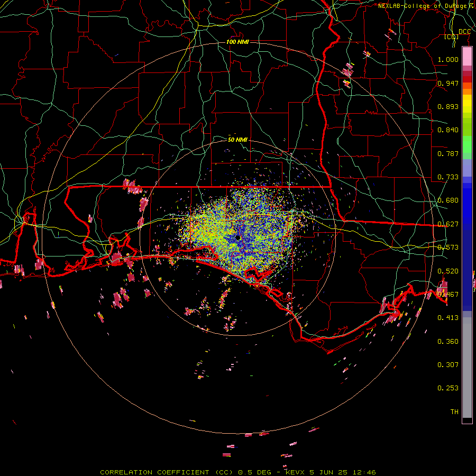
Task: Click the TH threshold legend label
Action: tap(454, 411)
